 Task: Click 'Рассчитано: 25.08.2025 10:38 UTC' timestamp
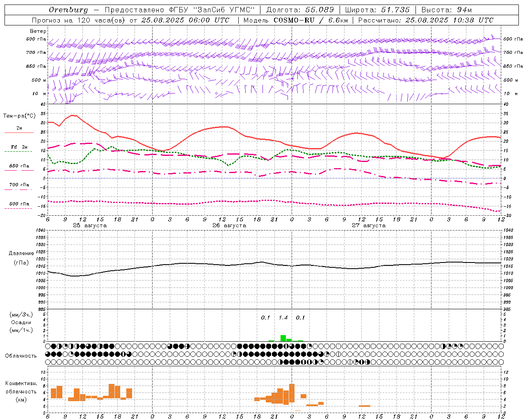(x=426, y=20)
